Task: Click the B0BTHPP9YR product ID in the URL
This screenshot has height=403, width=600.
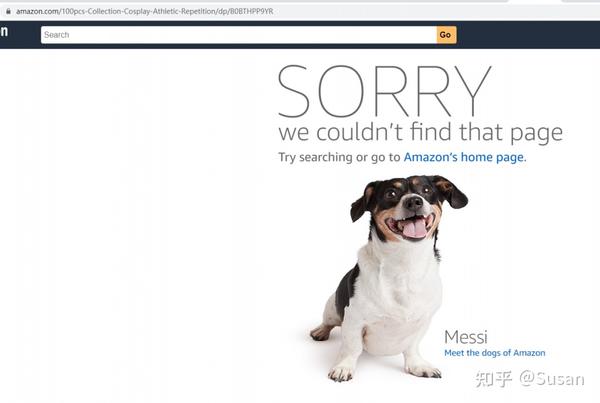Action: (251, 11)
